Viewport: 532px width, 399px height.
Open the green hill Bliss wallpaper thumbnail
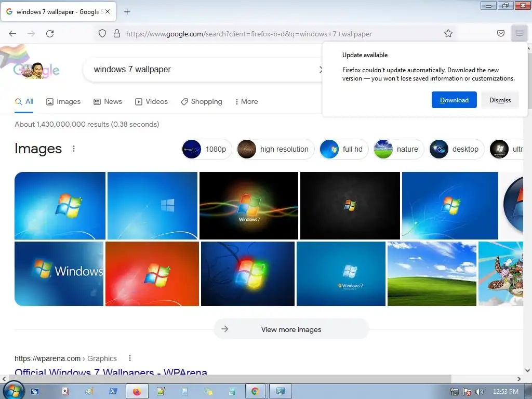tap(432, 274)
